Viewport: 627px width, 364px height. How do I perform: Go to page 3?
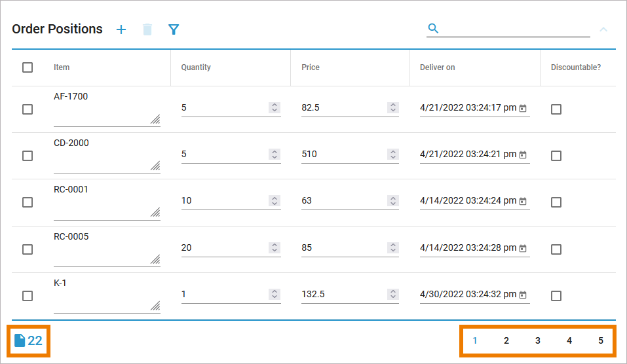(538, 340)
